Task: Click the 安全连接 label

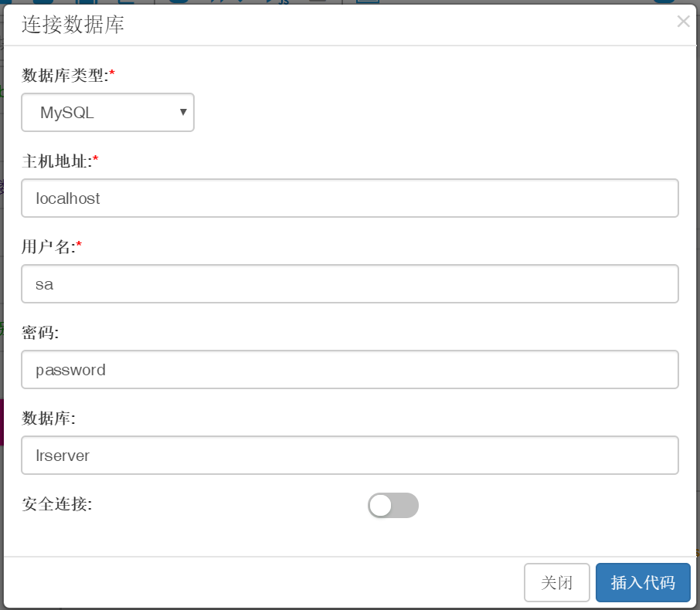Action: point(56,505)
